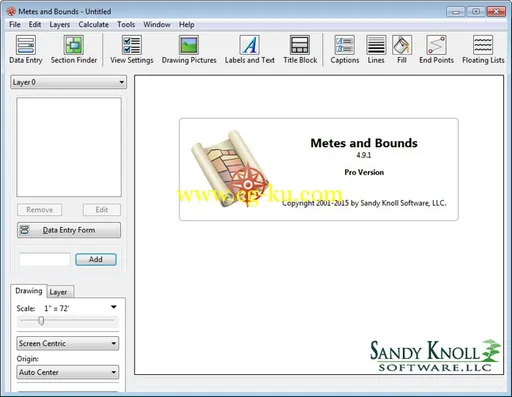This screenshot has height=397, width=512.
Task: Click the Pro Version text
Action: [364, 172]
